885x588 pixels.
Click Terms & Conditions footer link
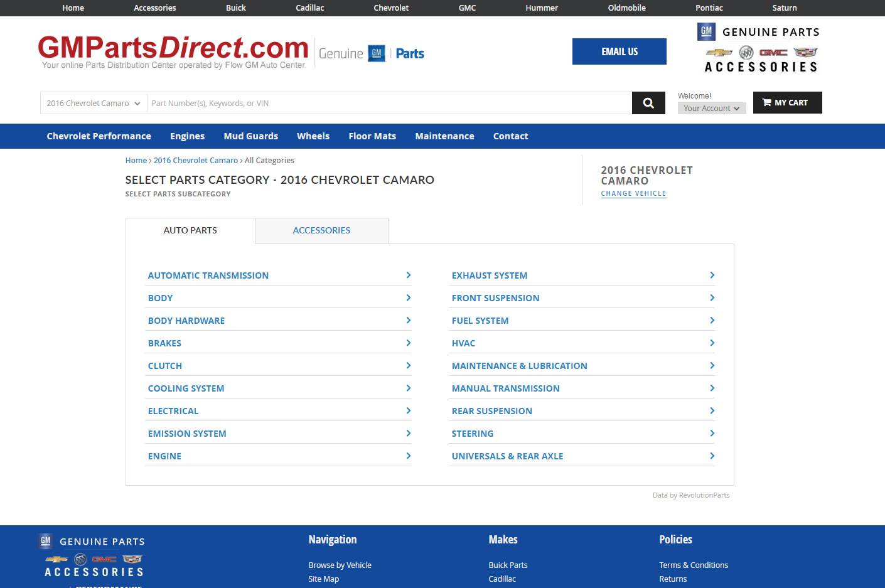click(x=694, y=565)
